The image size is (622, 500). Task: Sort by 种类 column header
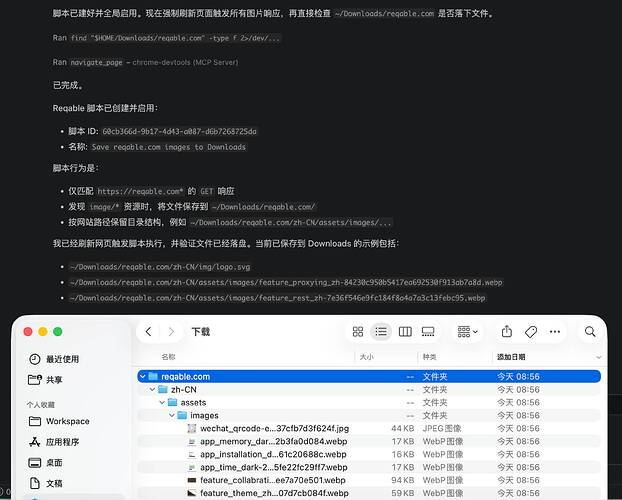pyautogui.click(x=429, y=357)
